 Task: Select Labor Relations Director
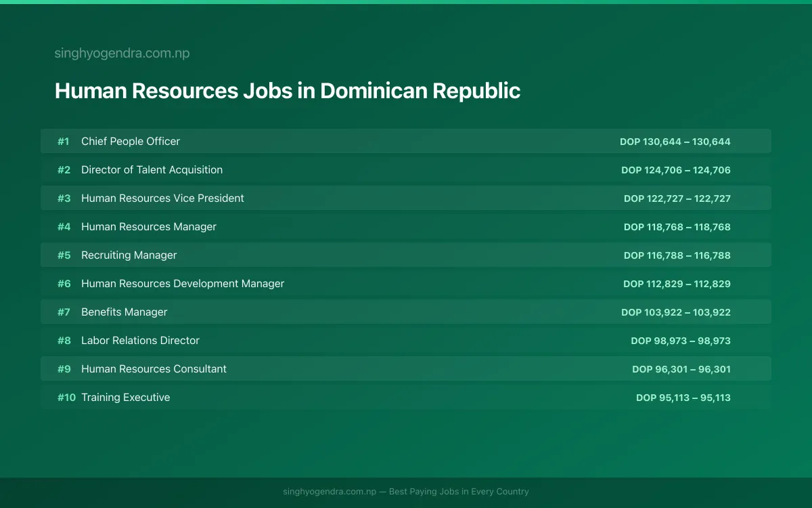coord(140,341)
